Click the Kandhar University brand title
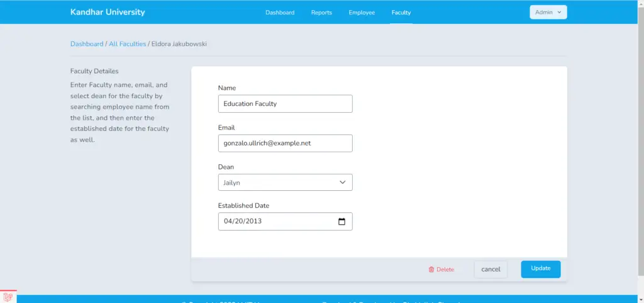 tap(108, 13)
